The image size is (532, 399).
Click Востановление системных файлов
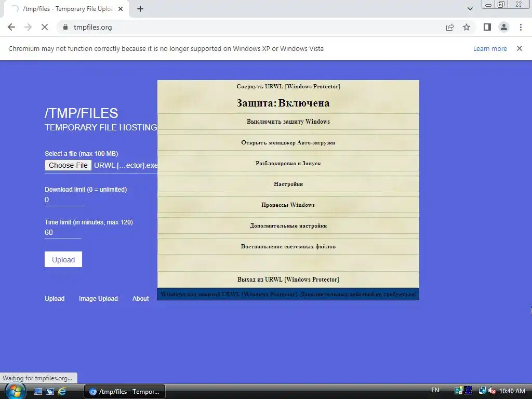tap(288, 246)
